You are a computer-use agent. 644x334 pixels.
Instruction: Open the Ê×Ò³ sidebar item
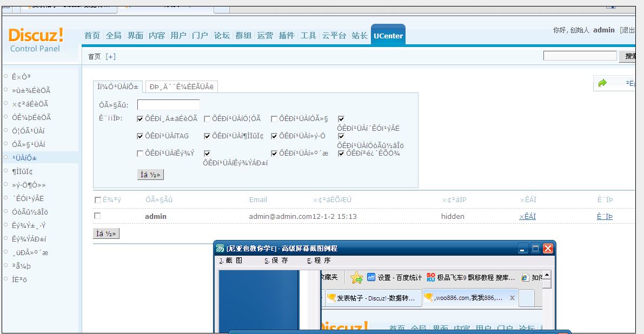21,77
